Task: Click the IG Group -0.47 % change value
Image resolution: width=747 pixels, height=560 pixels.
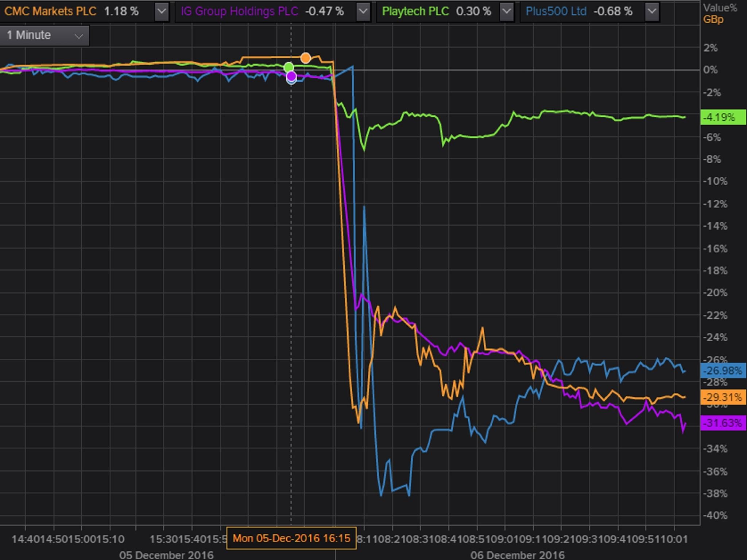Action: click(324, 11)
